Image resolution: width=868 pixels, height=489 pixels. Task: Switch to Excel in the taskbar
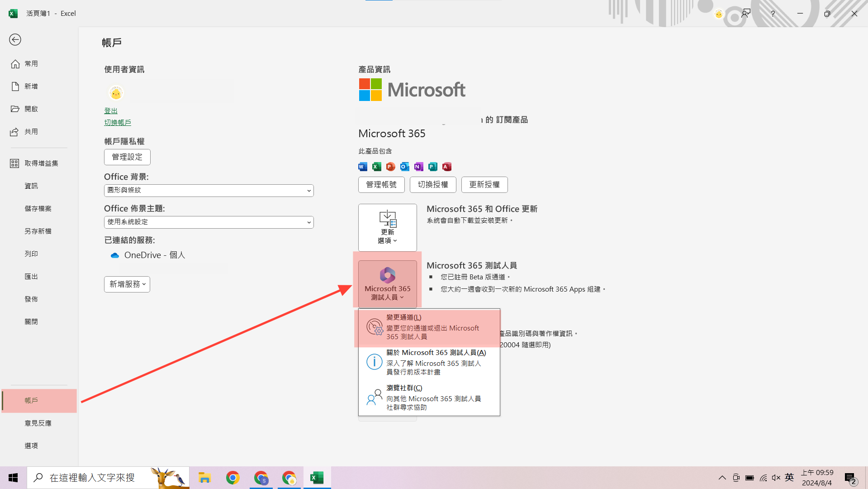click(317, 478)
